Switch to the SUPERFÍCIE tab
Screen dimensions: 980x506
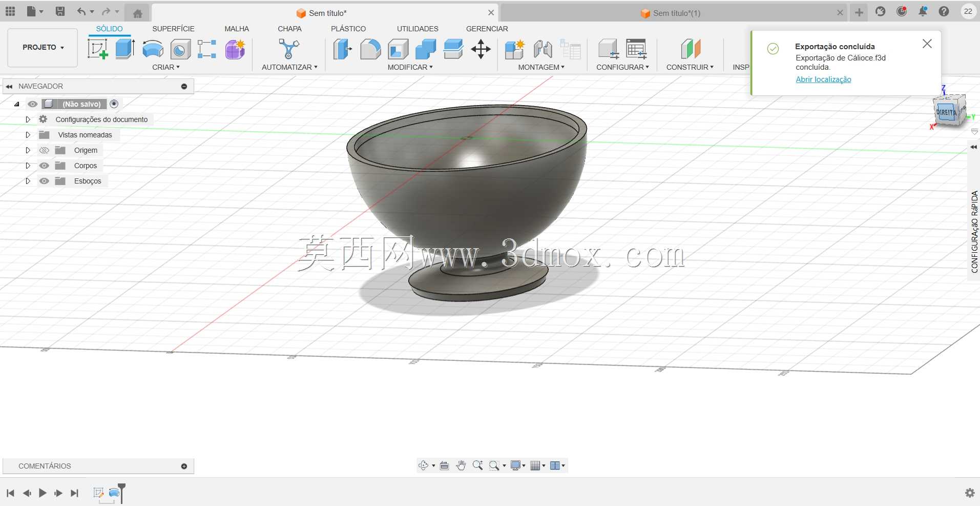173,29
